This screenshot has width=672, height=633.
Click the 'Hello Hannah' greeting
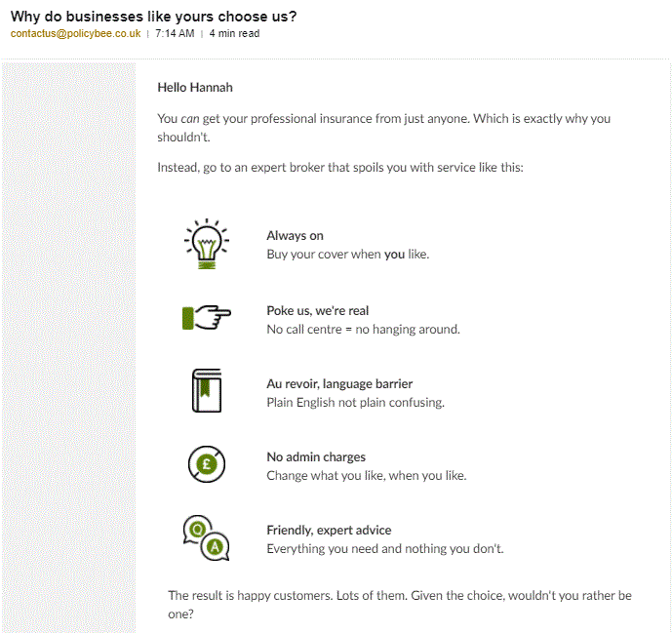[x=195, y=88]
